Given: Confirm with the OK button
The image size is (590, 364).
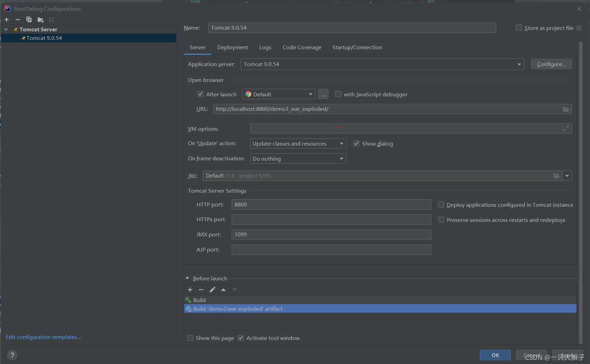Looking at the screenshot, I should tap(495, 355).
